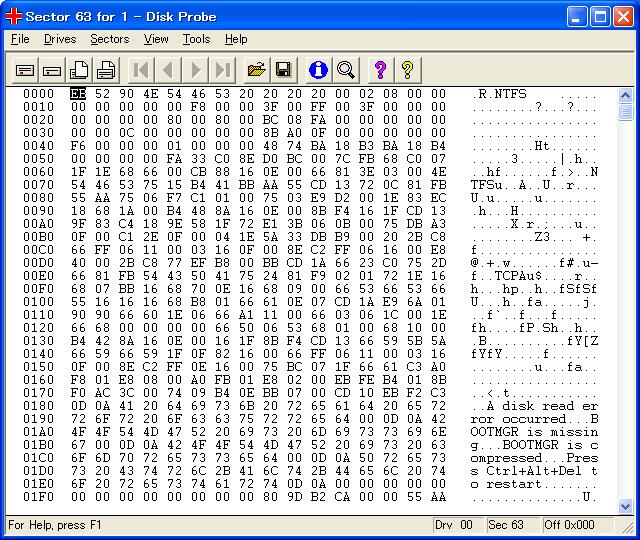Screen dimensions: 640x540
Task: Click the offset label 00C0
Action: coord(38,250)
